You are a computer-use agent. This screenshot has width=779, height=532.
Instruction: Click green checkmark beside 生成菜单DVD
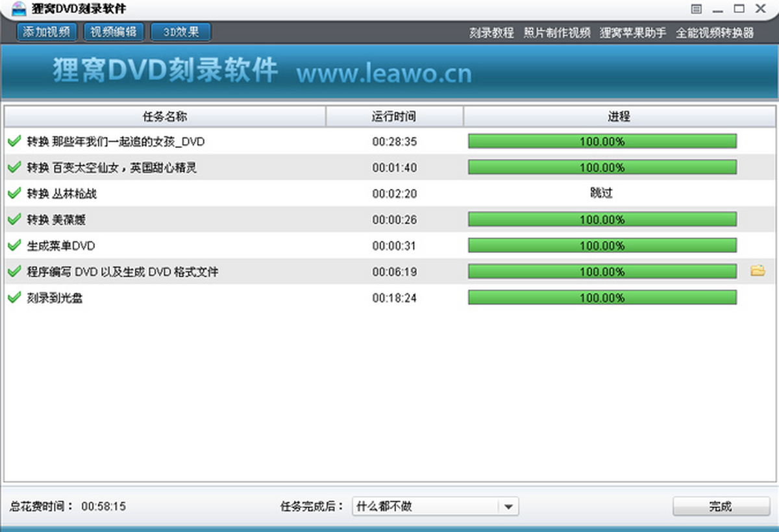[14, 245]
